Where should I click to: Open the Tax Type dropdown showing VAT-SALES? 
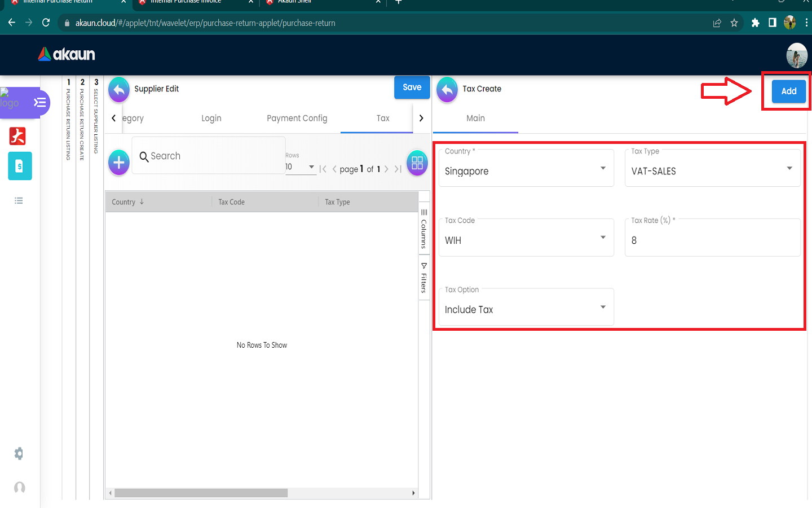tap(712, 169)
